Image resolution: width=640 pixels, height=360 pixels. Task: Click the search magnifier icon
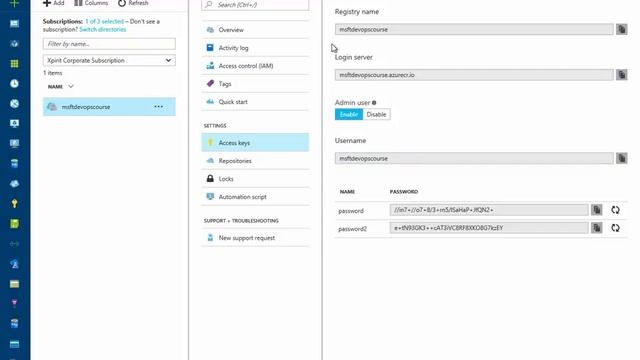209,4
